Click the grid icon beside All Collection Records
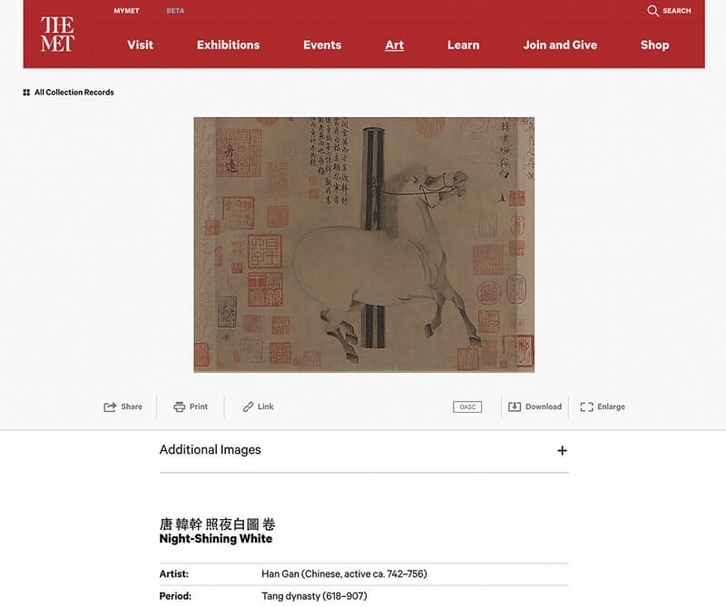This screenshot has height=607, width=726. click(x=26, y=93)
